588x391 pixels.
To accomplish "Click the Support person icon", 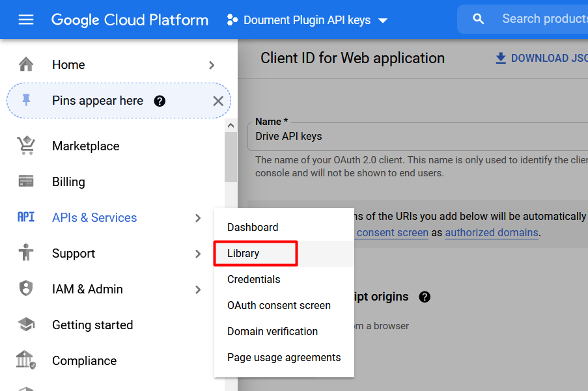I will point(26,253).
